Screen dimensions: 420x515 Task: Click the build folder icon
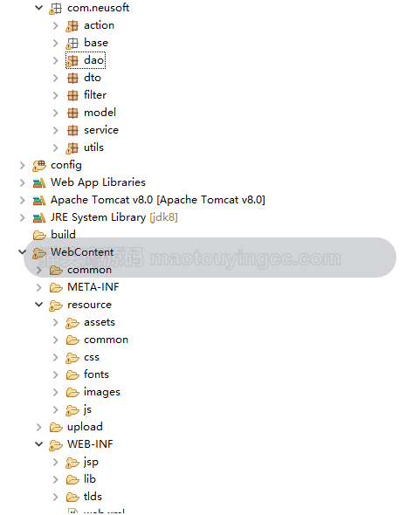(x=39, y=235)
